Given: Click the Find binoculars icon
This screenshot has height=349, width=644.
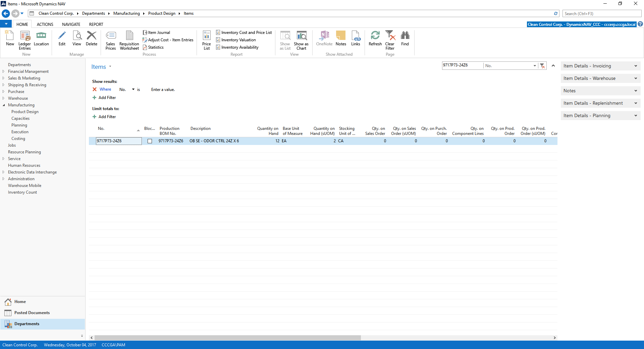Looking at the screenshot, I should point(405,38).
